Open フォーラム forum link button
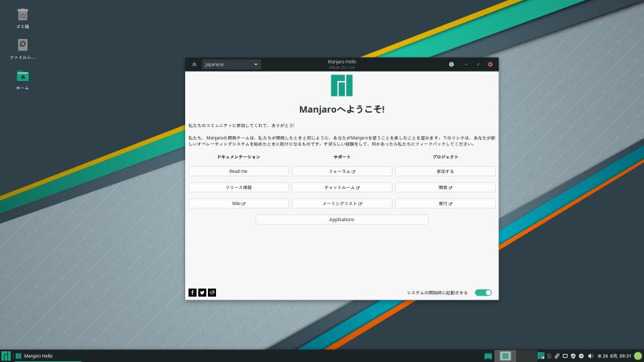 coord(342,171)
